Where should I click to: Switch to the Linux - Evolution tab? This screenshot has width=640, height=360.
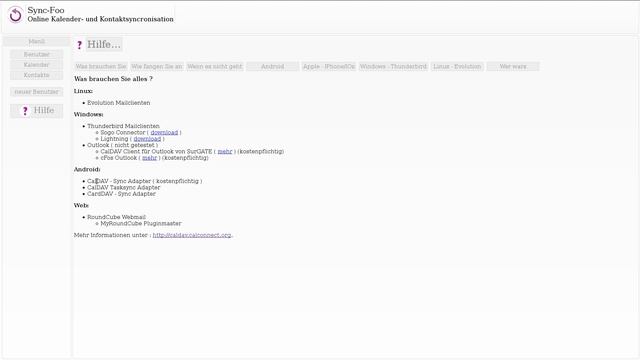[x=457, y=66]
